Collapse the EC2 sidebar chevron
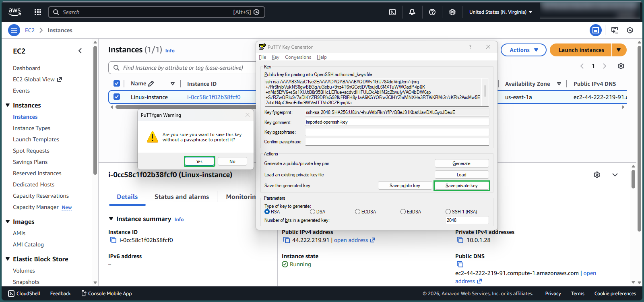Viewport: 644px width, 302px height. (80, 51)
